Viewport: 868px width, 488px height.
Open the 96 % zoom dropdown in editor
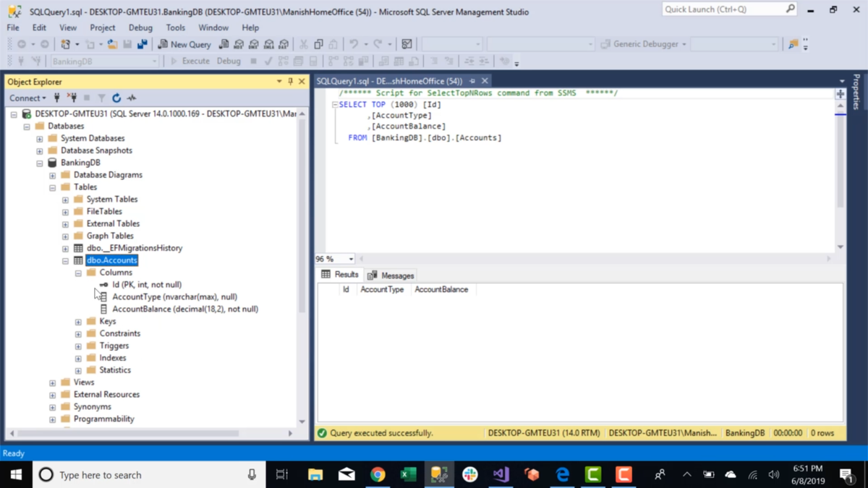click(351, 259)
